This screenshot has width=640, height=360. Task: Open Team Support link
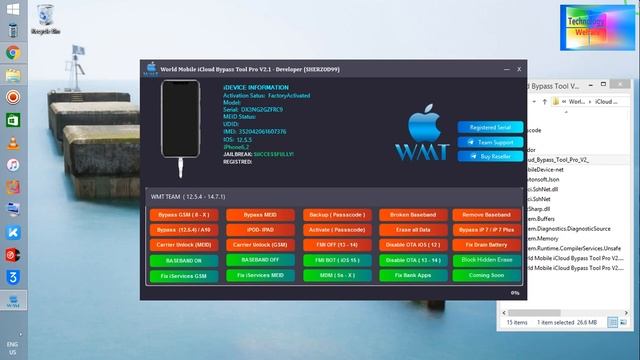490,142
